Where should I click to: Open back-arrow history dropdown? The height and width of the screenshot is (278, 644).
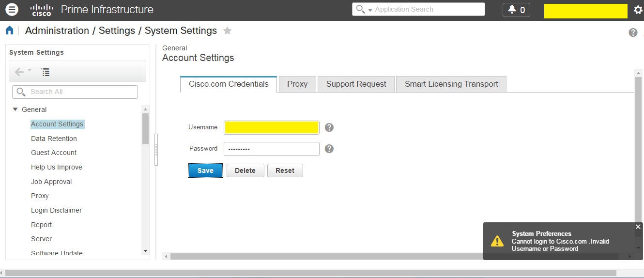pos(30,71)
